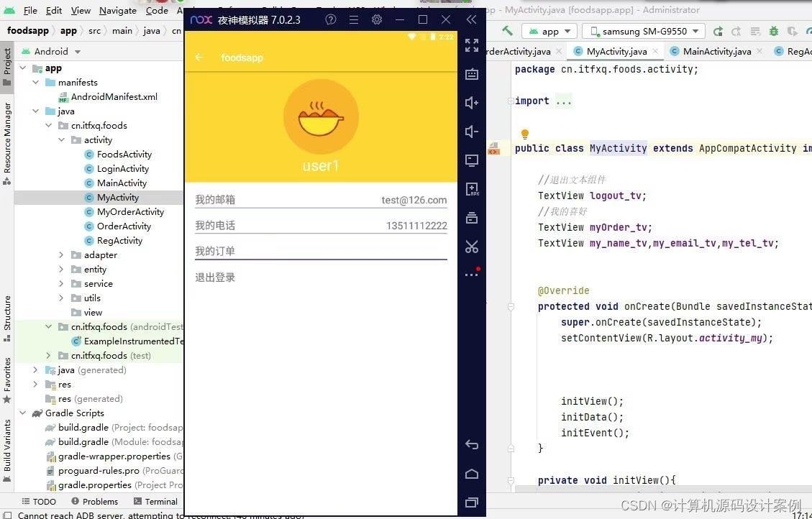Click Nox scissors screenshot icon
The image size is (812, 519).
coord(471,247)
